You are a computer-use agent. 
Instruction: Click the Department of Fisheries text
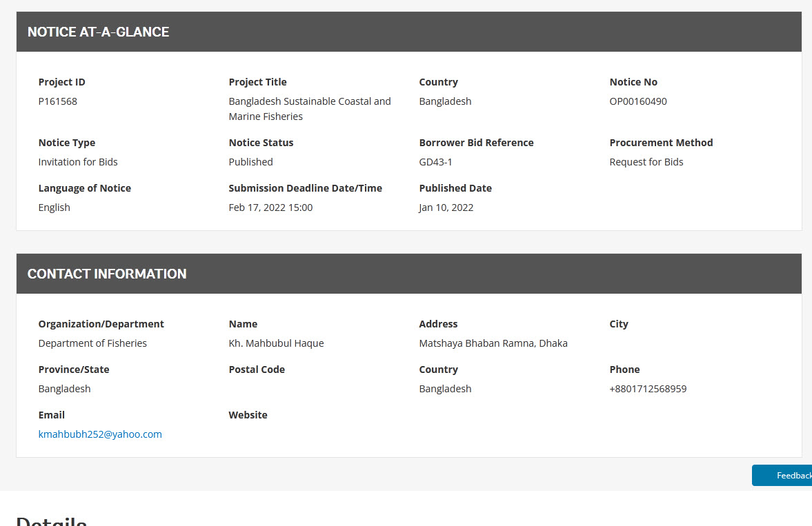click(92, 343)
